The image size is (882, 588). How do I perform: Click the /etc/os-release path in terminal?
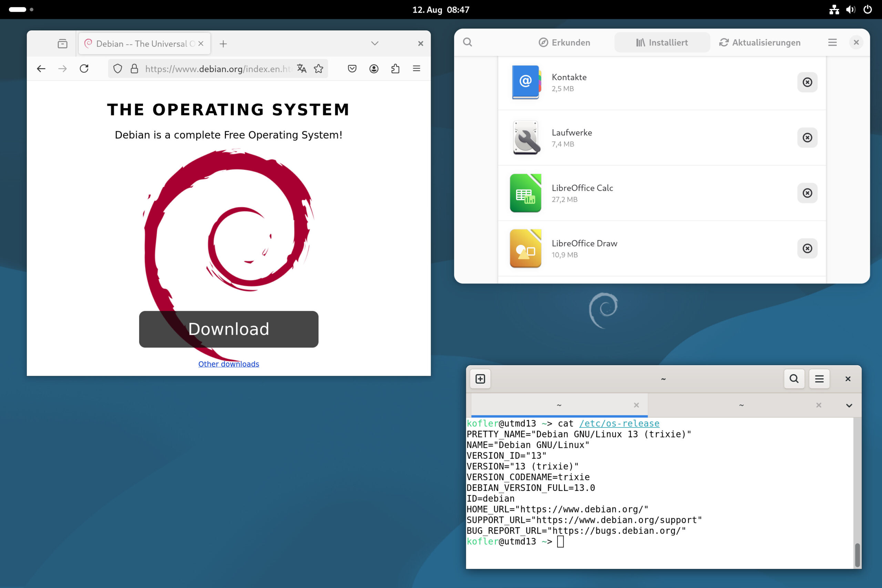(619, 423)
